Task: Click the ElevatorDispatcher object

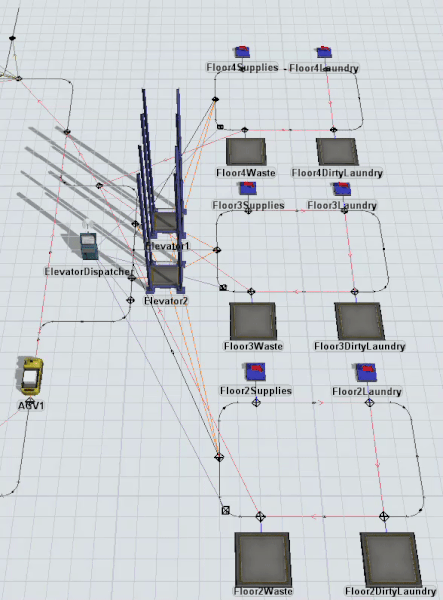Action: tap(89, 245)
